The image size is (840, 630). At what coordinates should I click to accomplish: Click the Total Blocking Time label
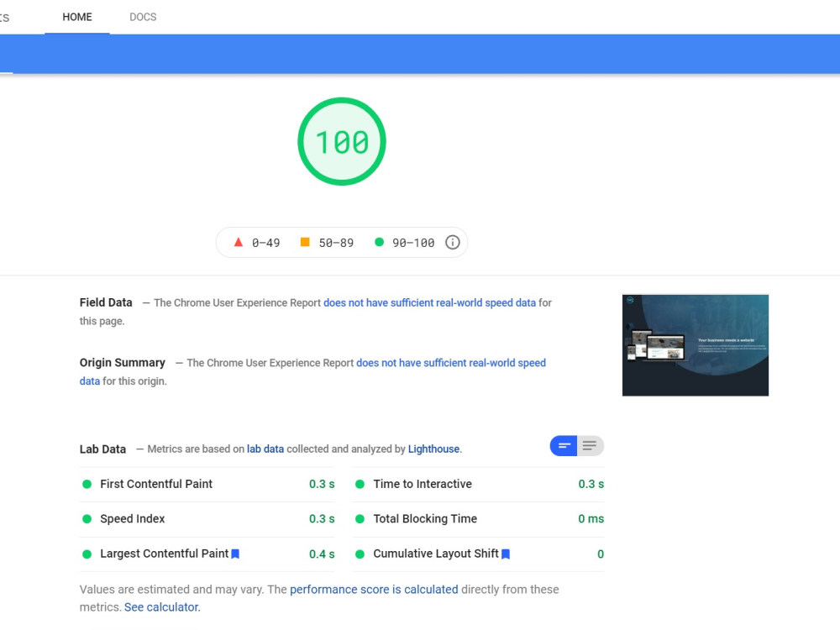pyautogui.click(x=425, y=518)
